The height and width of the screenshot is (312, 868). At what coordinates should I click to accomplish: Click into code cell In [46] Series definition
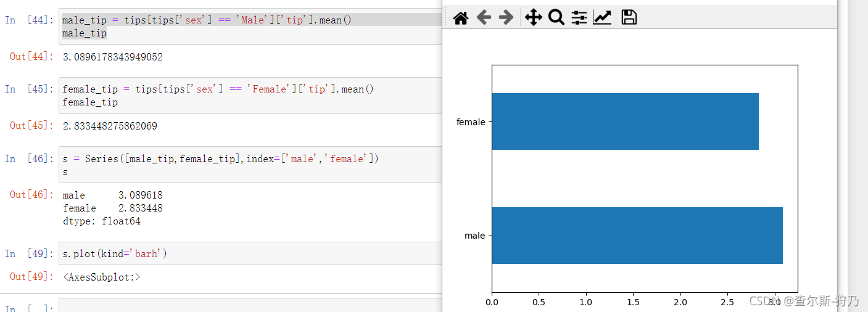click(250, 165)
